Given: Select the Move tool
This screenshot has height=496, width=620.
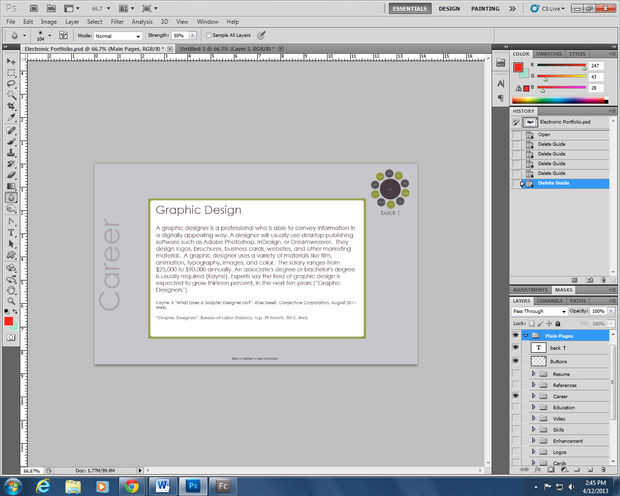Looking at the screenshot, I should pyautogui.click(x=11, y=61).
